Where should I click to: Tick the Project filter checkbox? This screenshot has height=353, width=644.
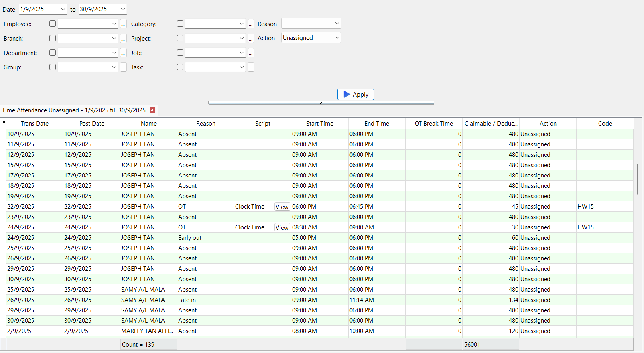(x=180, y=38)
